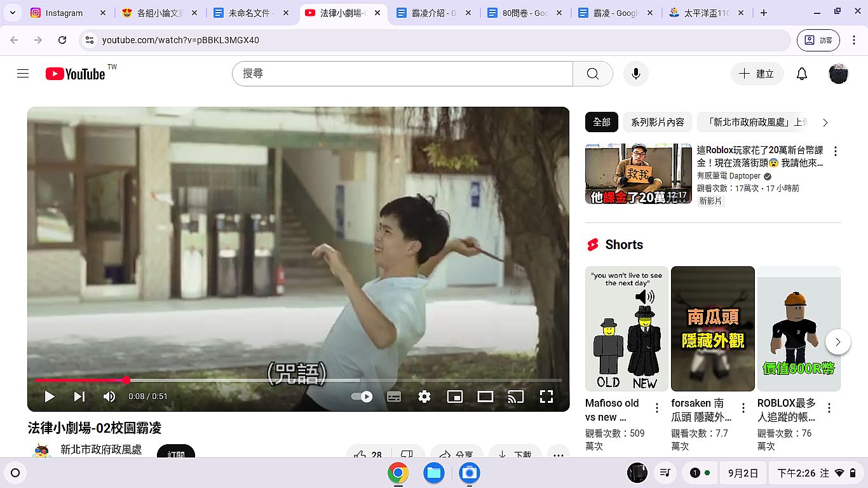The image size is (868, 488).
Task: Click the 建立 create button
Action: 757,74
